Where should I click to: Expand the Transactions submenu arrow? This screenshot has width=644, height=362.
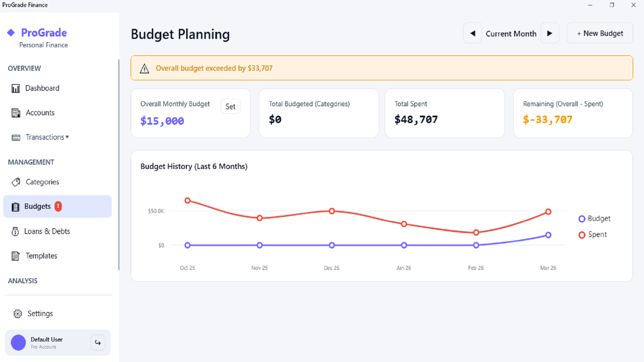[67, 137]
